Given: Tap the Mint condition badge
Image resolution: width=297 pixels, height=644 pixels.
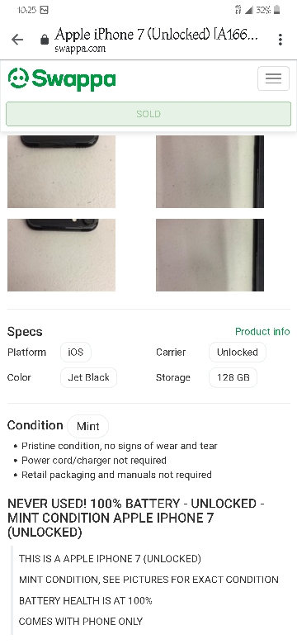Looking at the screenshot, I should tap(87, 426).
